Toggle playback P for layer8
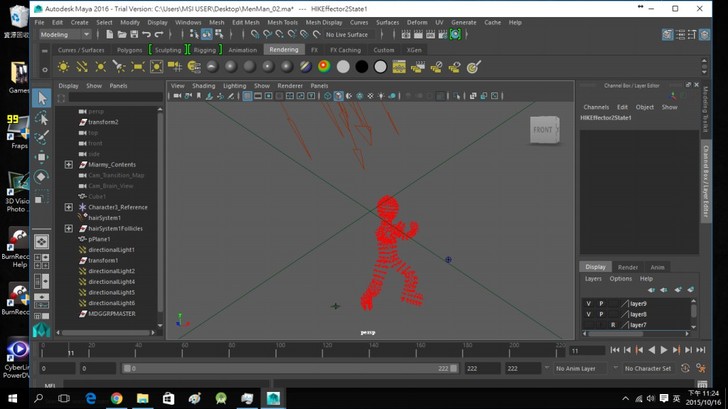This screenshot has width=728, height=409. click(601, 314)
